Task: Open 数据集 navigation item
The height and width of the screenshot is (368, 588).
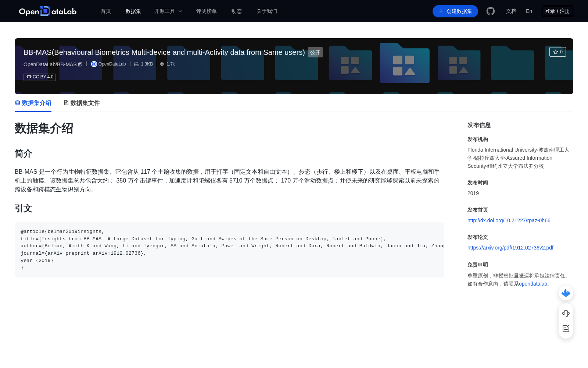Action: [133, 11]
